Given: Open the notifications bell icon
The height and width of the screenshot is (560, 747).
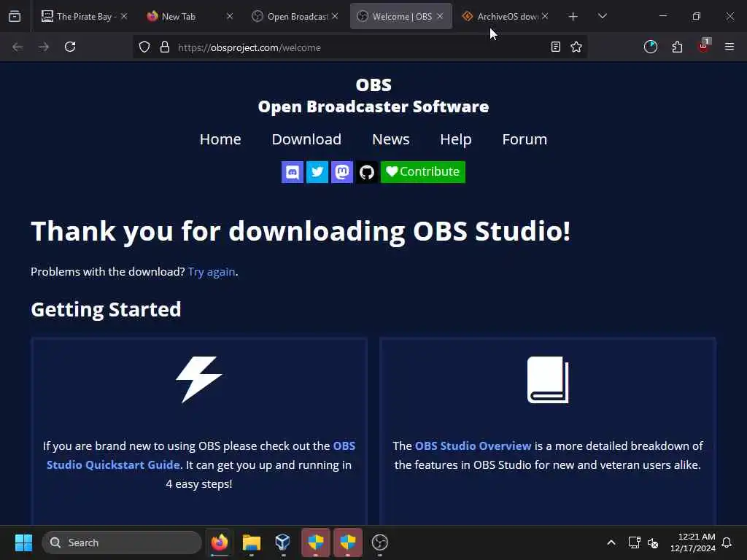Looking at the screenshot, I should (727, 542).
